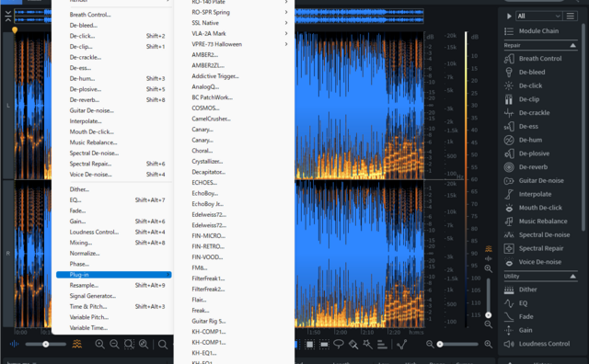Collapse the Utility section
The width and height of the screenshot is (589, 364).
[x=572, y=276]
